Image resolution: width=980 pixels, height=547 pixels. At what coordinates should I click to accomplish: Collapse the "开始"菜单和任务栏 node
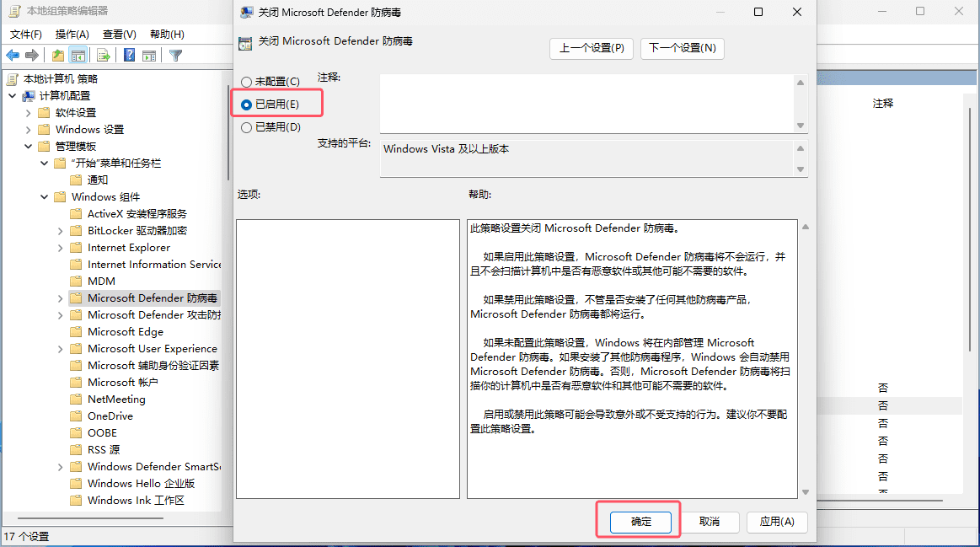point(45,164)
